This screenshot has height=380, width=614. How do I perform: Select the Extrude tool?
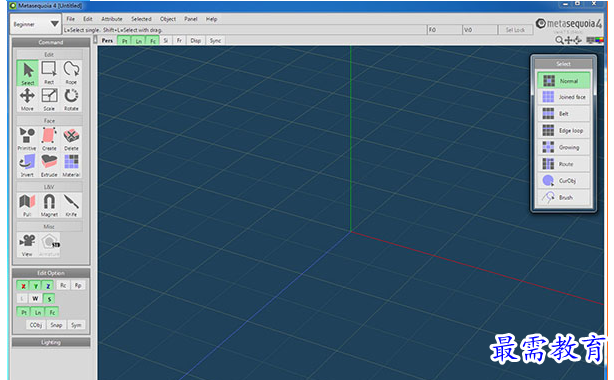[x=49, y=165]
